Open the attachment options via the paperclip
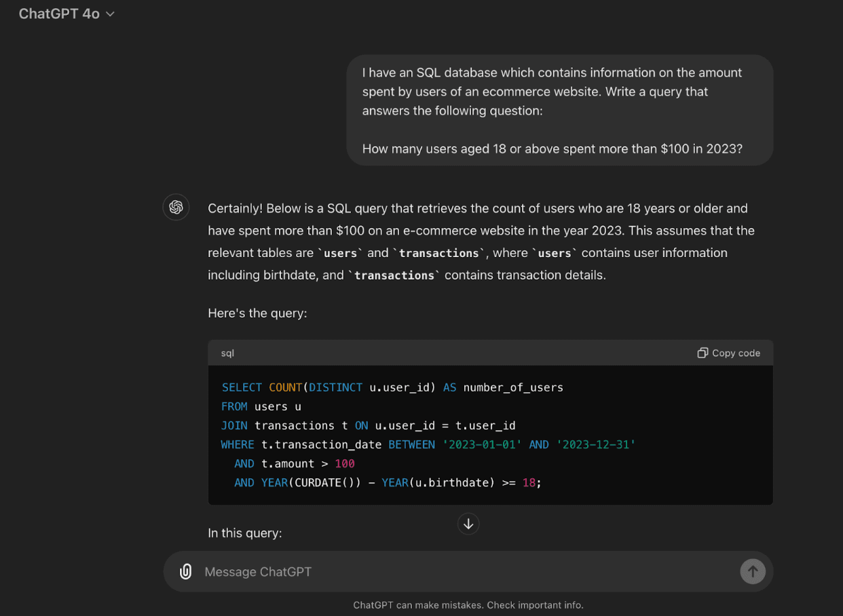The image size is (843, 616). [x=186, y=571]
